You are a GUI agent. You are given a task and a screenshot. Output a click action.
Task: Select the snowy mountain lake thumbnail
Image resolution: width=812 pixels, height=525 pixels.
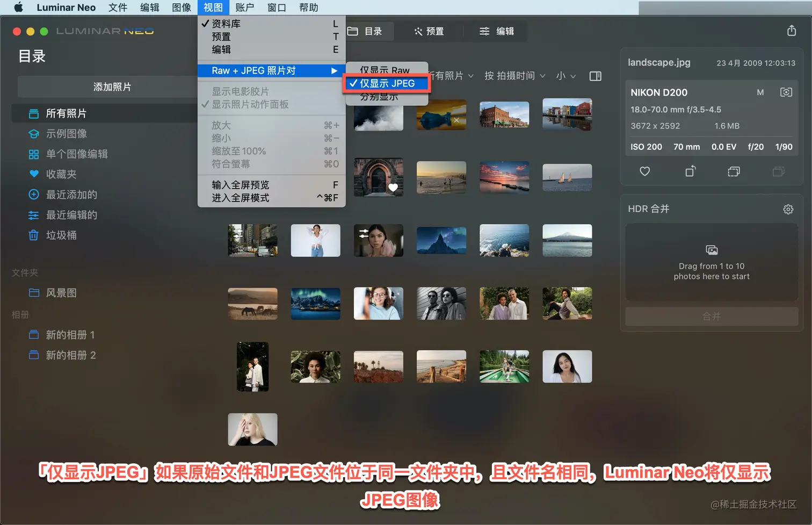(x=567, y=240)
